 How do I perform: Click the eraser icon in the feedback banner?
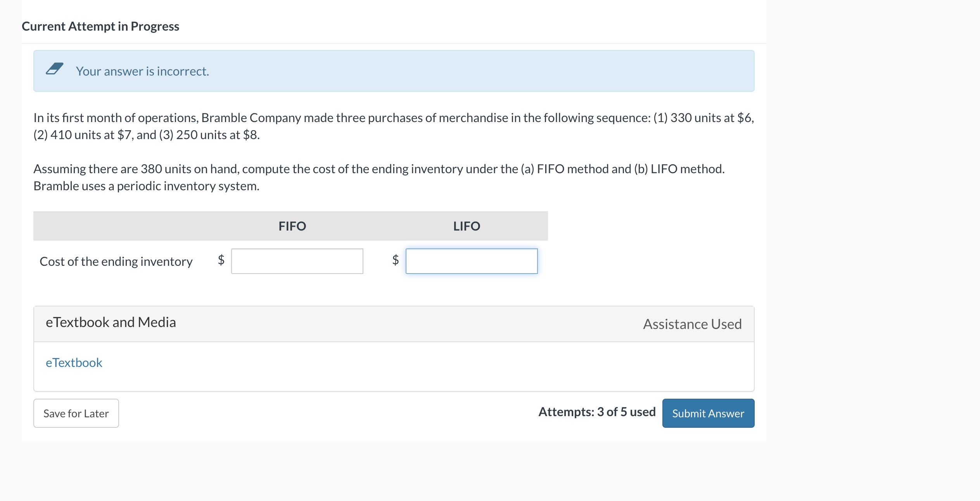click(x=54, y=70)
